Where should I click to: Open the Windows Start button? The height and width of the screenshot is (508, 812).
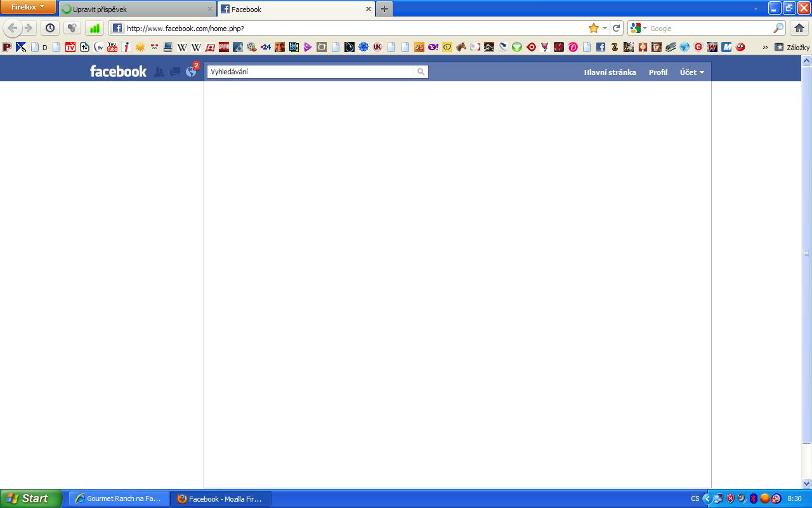coord(31,498)
